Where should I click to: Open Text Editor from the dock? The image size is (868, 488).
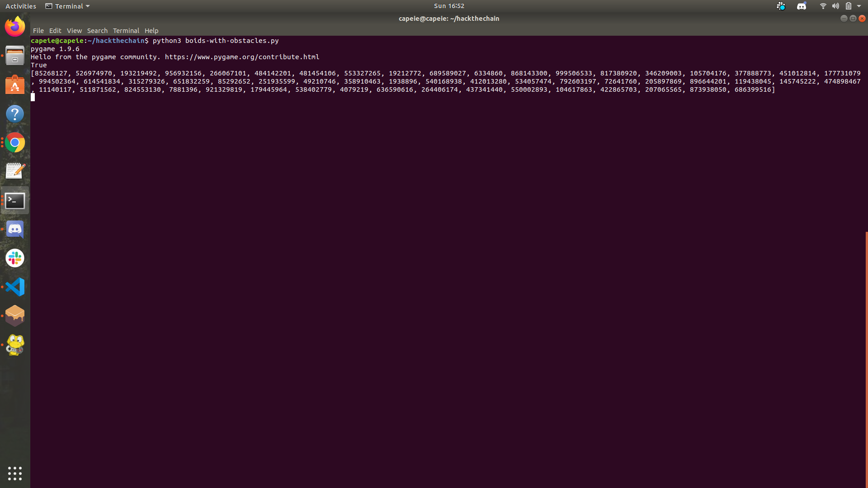[15, 171]
